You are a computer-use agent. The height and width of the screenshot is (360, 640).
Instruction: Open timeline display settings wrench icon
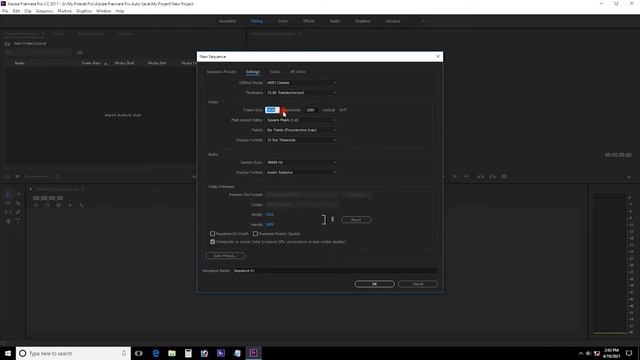tap(82, 206)
